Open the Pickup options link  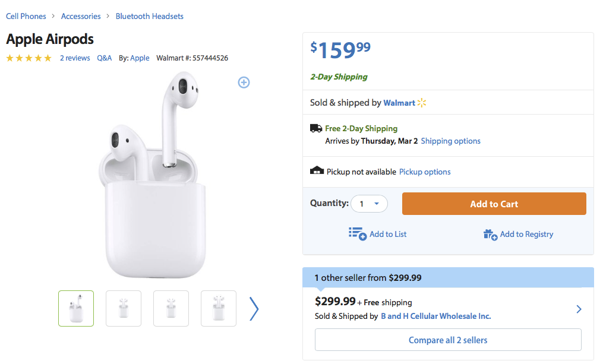coord(425,172)
